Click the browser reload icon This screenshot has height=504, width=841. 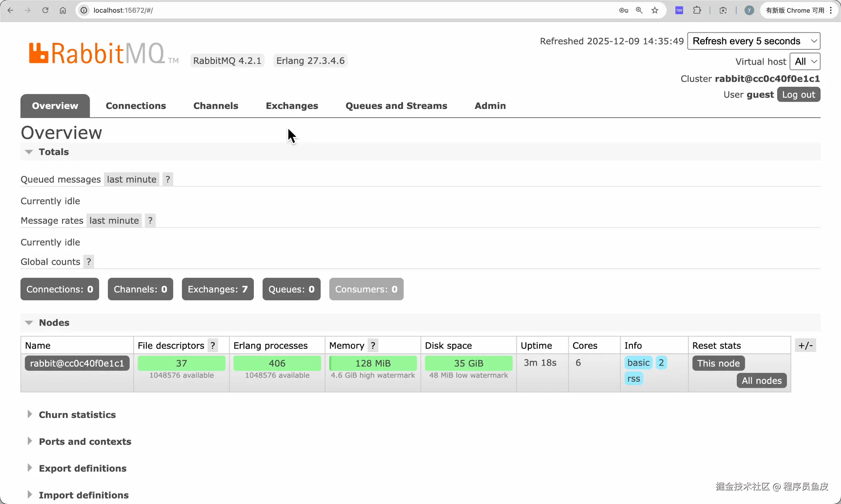coord(45,10)
